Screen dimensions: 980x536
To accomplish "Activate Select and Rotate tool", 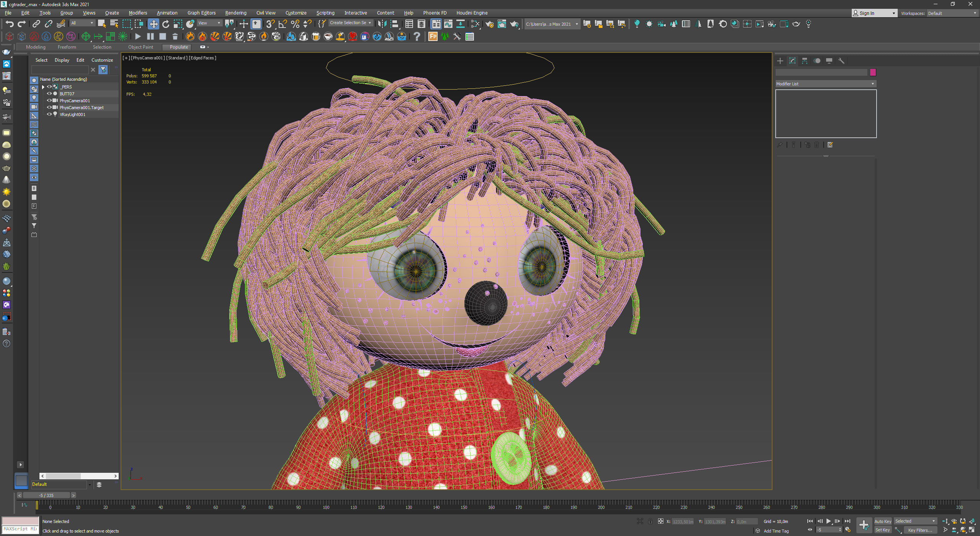I will point(165,24).
